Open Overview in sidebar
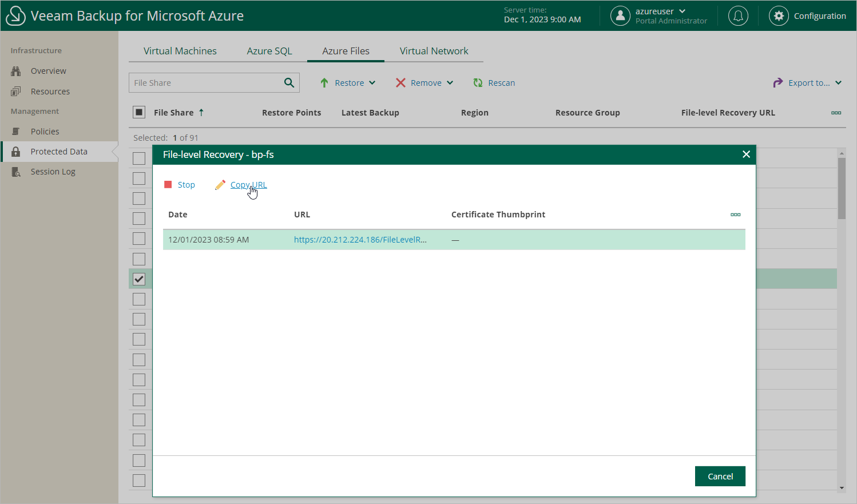Image resolution: width=857 pixels, height=504 pixels. click(x=48, y=71)
